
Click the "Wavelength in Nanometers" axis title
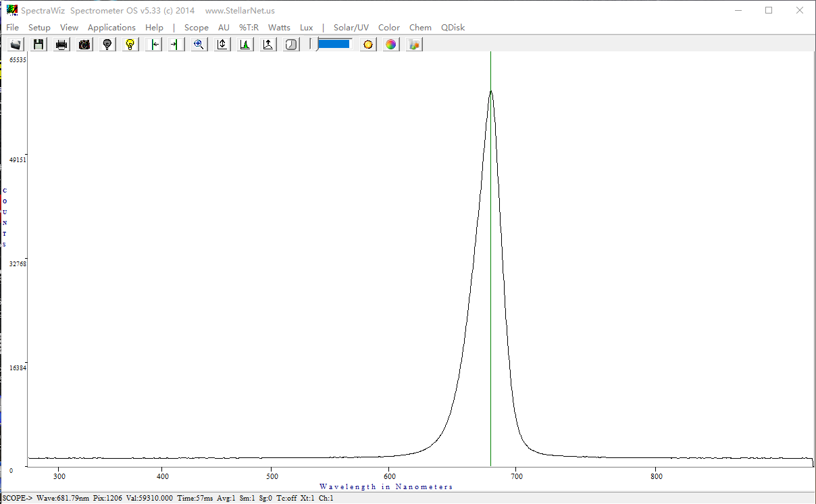[x=386, y=486]
